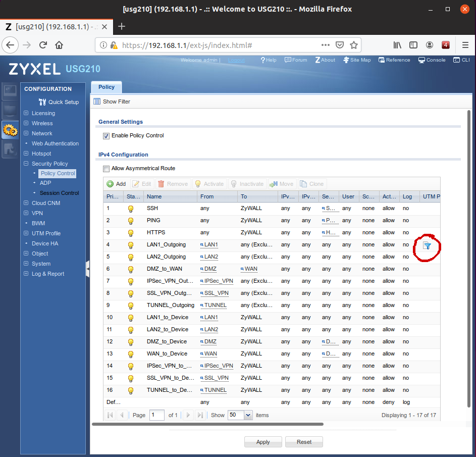Viewport: 476px width, 457px height.
Task: Bookmark page with star icon
Action: pyautogui.click(x=353, y=45)
